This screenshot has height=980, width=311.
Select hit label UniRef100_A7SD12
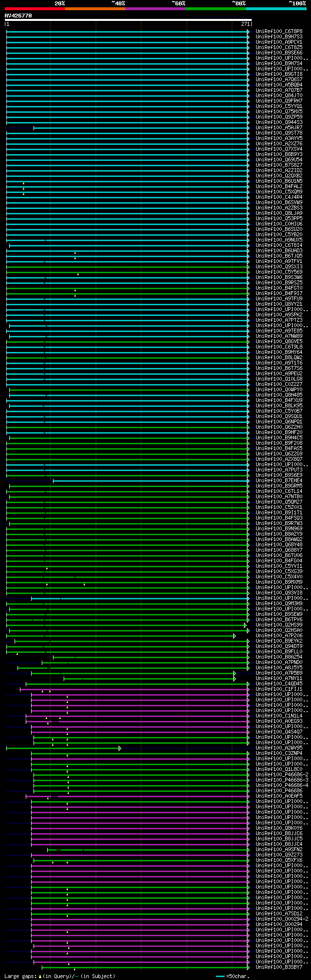[279, 913]
